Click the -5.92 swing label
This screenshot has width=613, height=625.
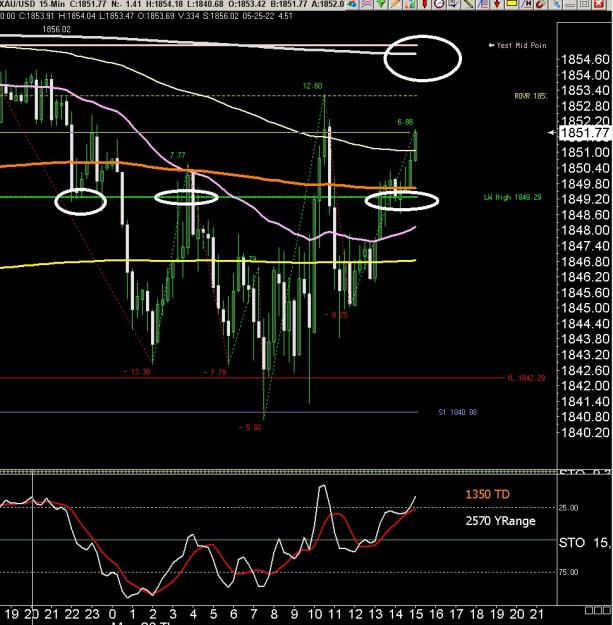[x=250, y=427]
